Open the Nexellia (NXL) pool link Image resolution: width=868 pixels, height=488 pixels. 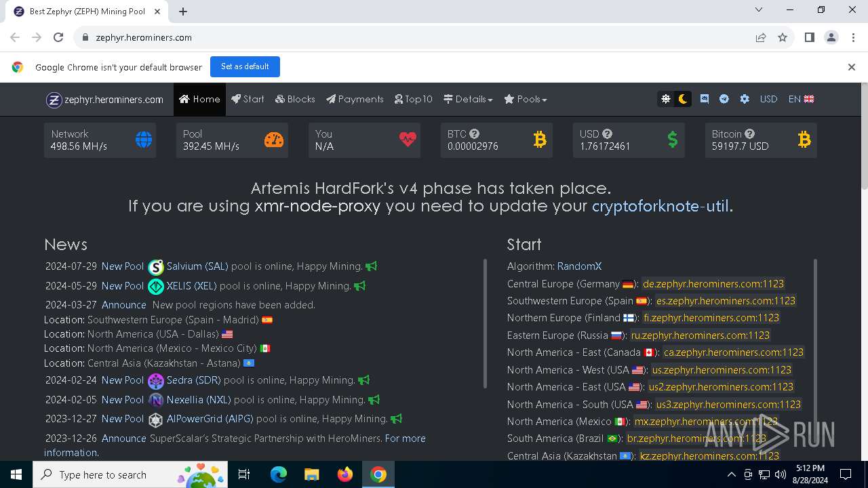tap(199, 400)
